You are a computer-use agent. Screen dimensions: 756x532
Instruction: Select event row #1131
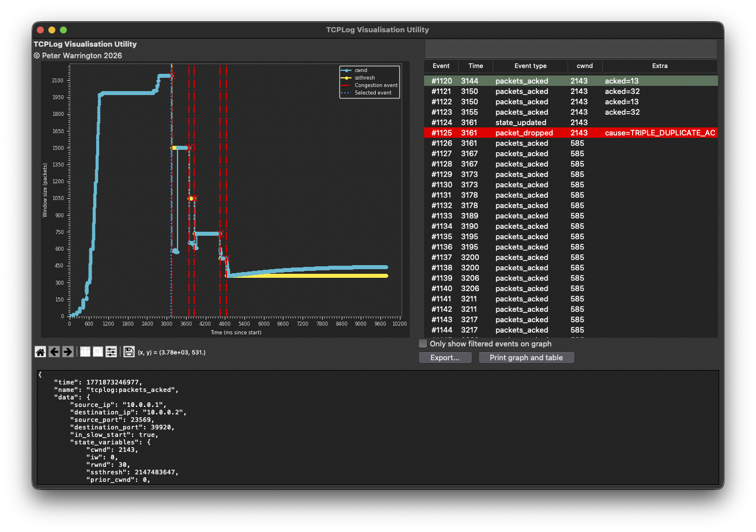click(x=571, y=195)
